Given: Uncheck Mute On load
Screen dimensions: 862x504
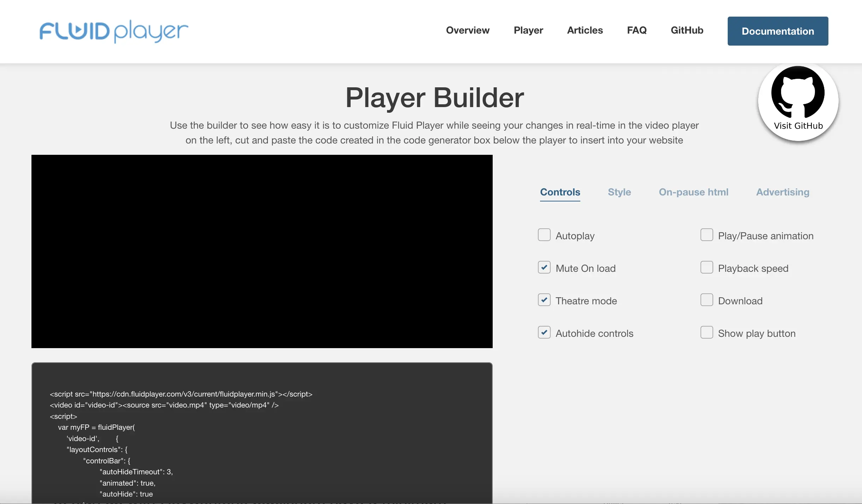Looking at the screenshot, I should coord(544,268).
